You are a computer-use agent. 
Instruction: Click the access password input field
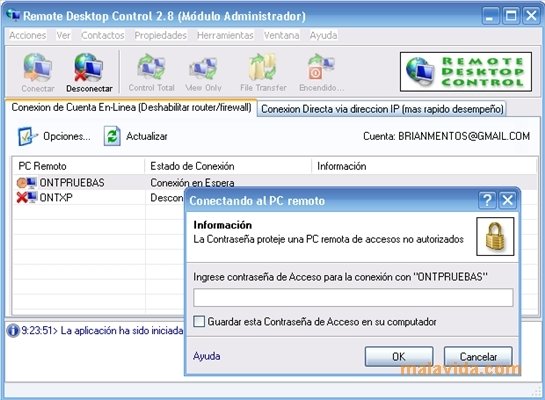click(353, 297)
